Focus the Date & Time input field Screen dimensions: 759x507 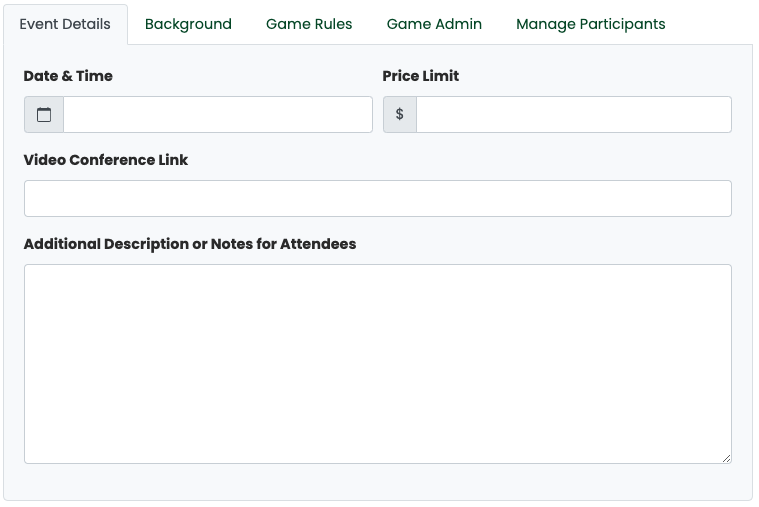pos(218,115)
